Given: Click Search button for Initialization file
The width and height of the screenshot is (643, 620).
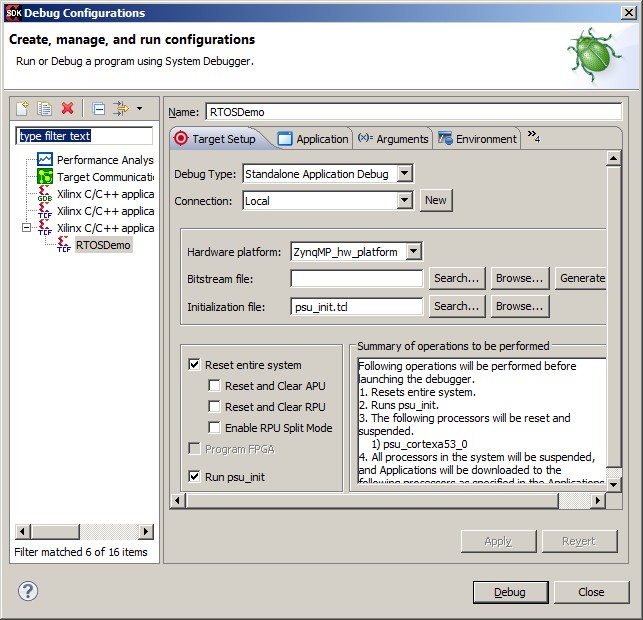Looking at the screenshot, I should (x=457, y=306).
